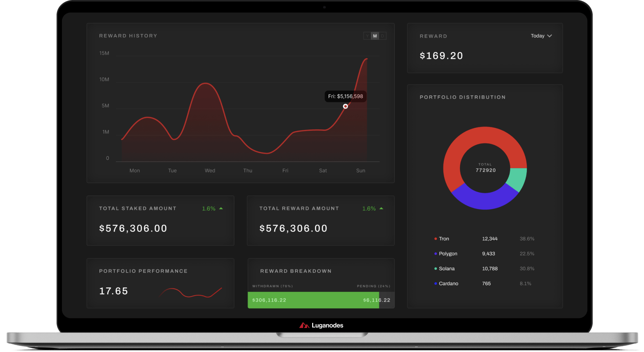Image resolution: width=644 pixels, height=352 pixels.
Task: Click the Luganodes logo icon
Action: 304,325
